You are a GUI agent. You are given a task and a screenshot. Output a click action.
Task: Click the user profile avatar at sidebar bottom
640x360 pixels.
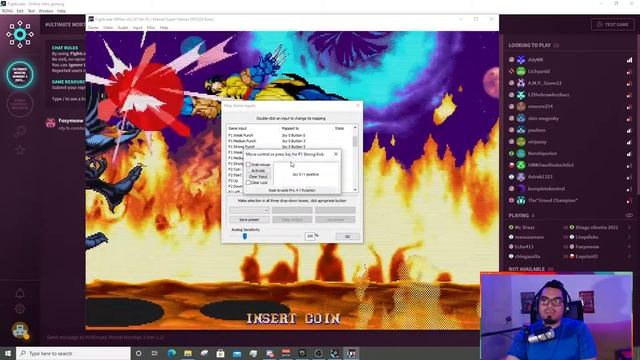point(20,331)
